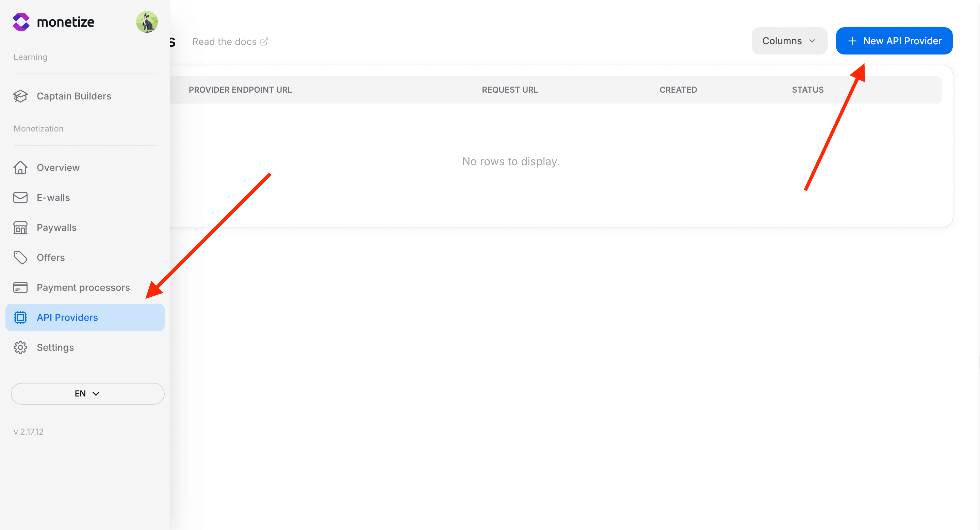Click the STATUS column header
Viewport: 980px width, 530px height.
808,90
